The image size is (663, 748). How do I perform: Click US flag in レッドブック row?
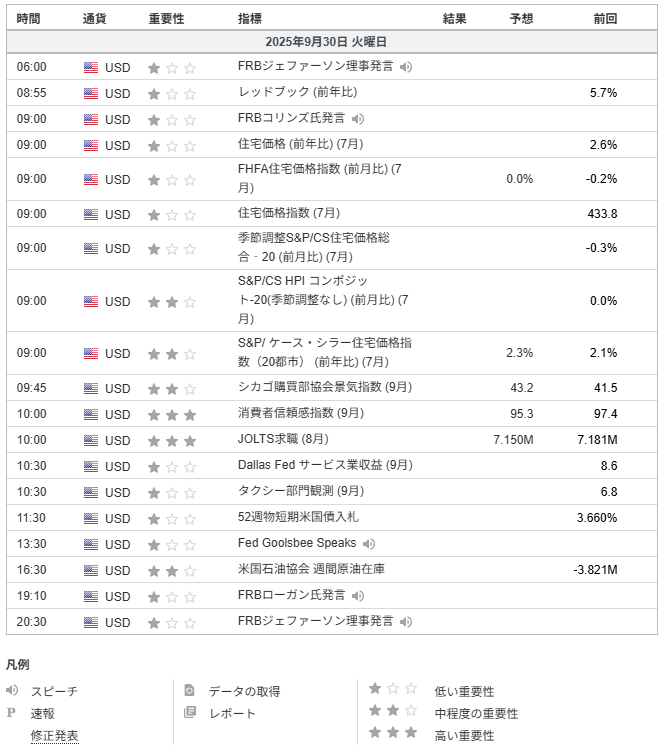(x=91, y=93)
